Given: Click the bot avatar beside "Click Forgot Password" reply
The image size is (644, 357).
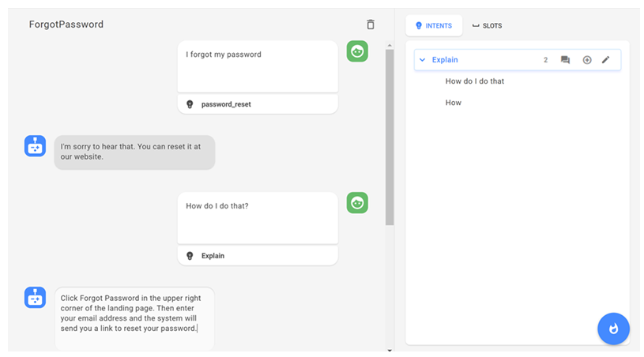Looking at the screenshot, I should (x=35, y=298).
